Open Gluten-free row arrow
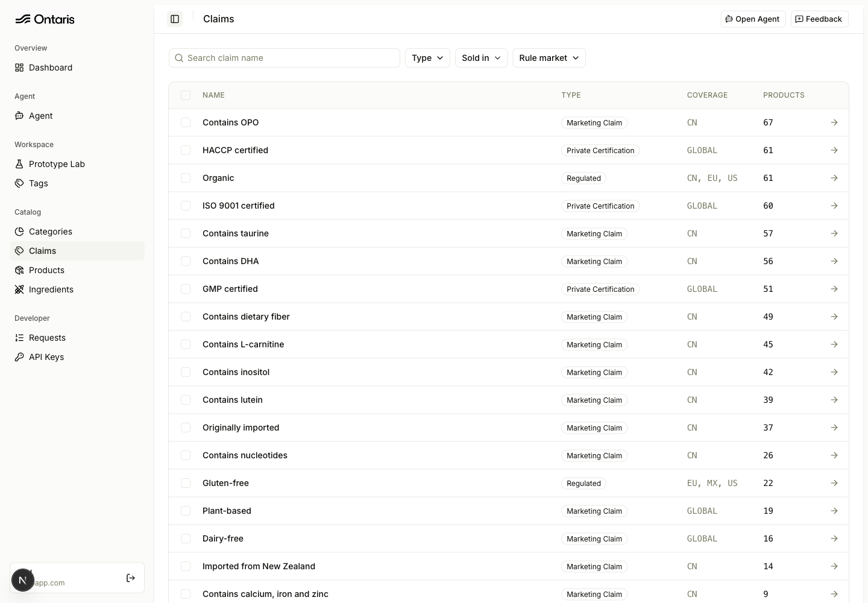 (834, 483)
